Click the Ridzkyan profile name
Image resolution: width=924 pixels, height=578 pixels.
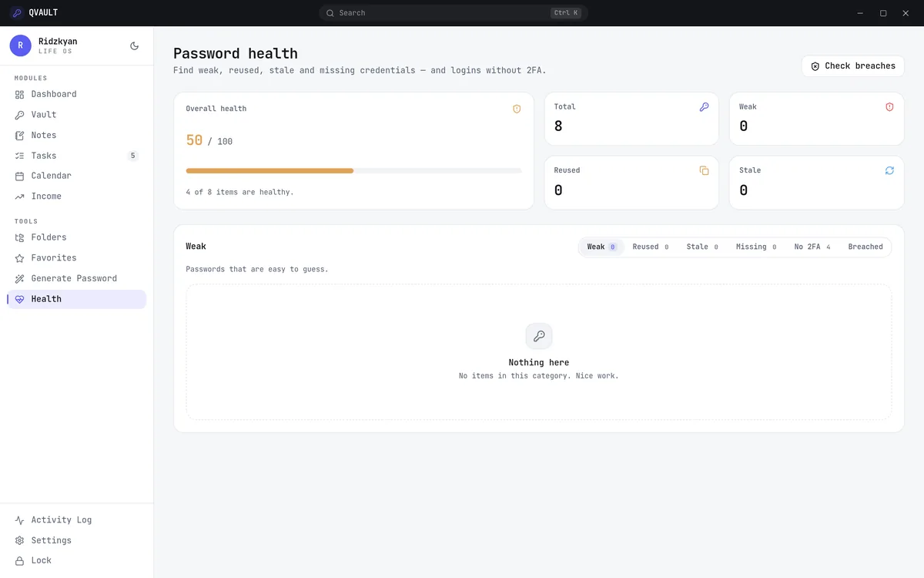(58, 41)
